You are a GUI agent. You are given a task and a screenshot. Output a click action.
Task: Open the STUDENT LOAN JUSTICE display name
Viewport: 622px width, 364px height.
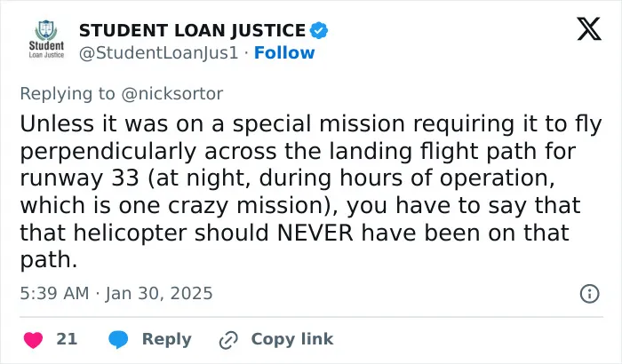click(193, 30)
